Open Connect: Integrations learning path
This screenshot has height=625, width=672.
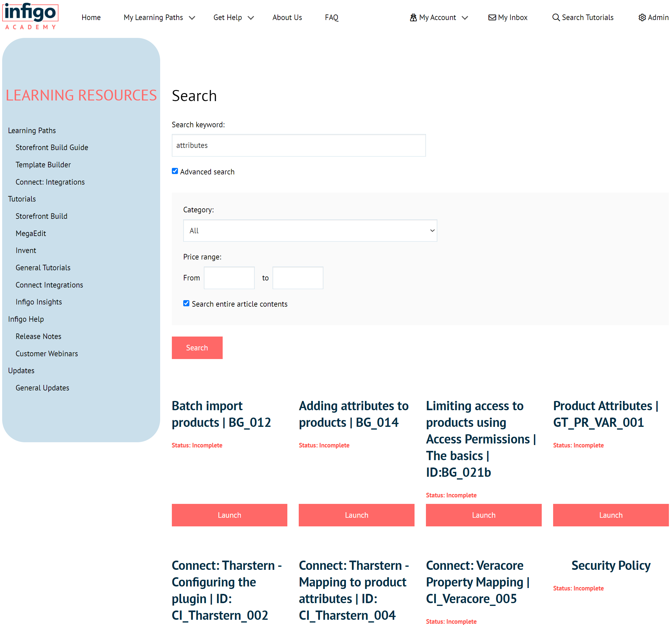tap(50, 182)
